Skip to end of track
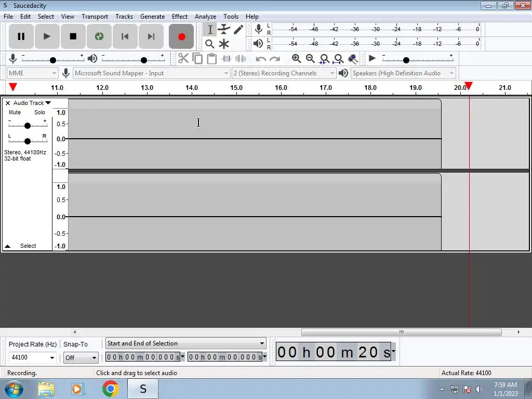 pyautogui.click(x=151, y=36)
